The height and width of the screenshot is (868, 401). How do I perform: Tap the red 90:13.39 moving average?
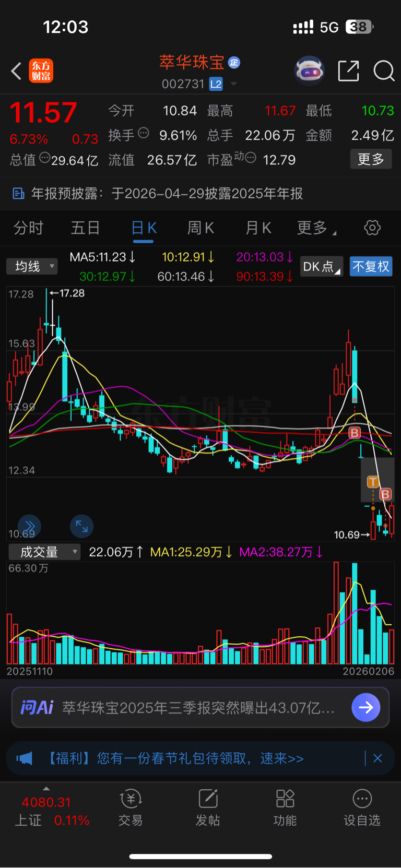click(265, 277)
